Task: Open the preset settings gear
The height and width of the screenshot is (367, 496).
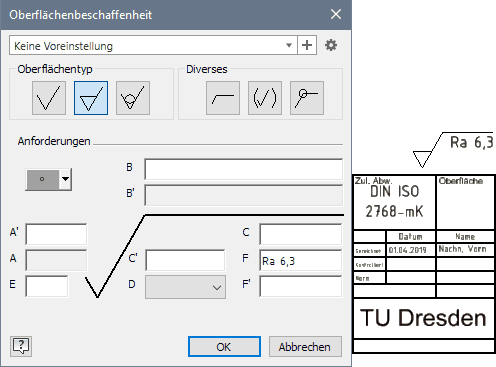Action: pos(331,45)
